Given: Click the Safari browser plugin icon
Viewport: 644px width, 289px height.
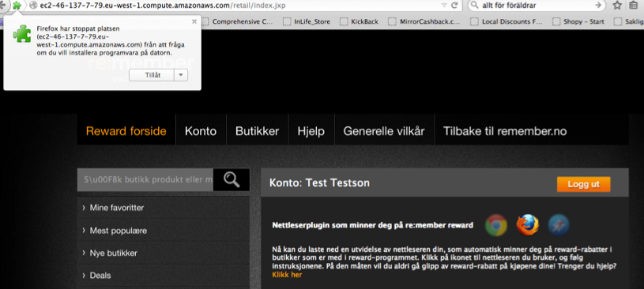Looking at the screenshot, I should click(x=559, y=225).
